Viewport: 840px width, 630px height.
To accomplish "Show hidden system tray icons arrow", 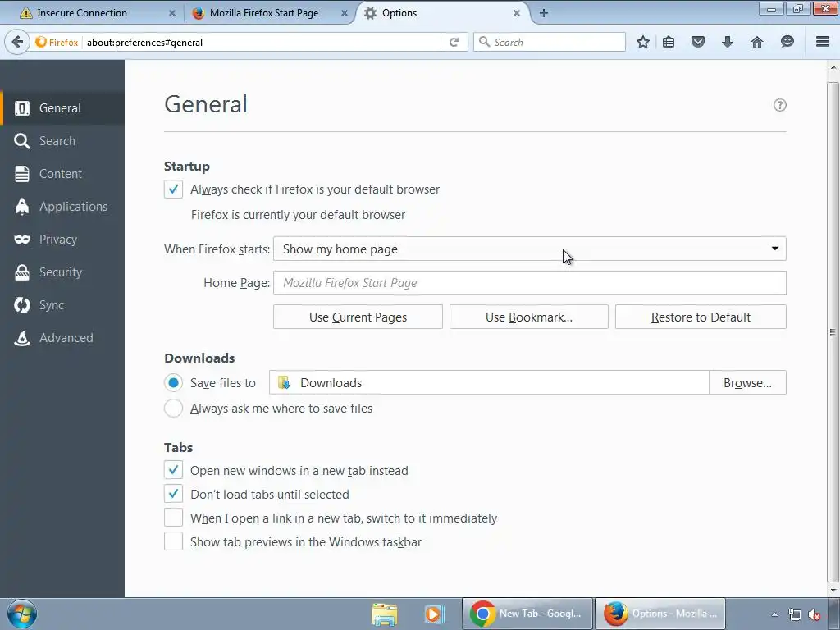I will point(774,615).
